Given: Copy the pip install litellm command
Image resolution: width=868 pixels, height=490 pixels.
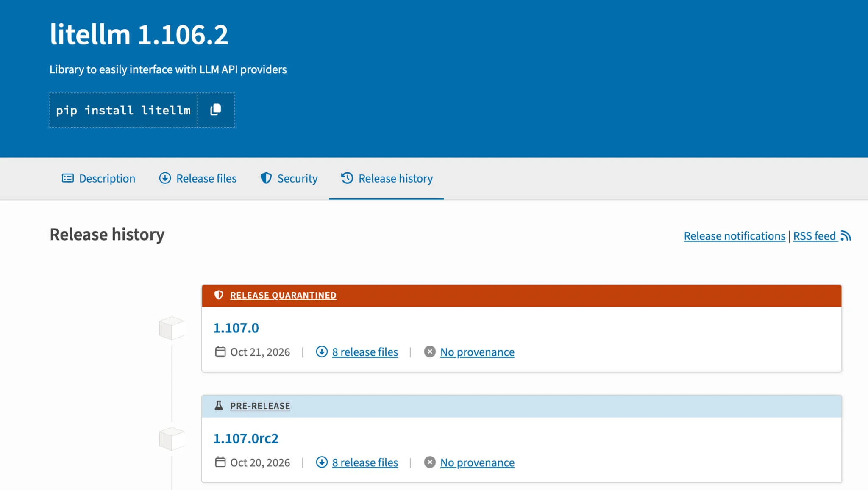Looking at the screenshot, I should pos(216,110).
